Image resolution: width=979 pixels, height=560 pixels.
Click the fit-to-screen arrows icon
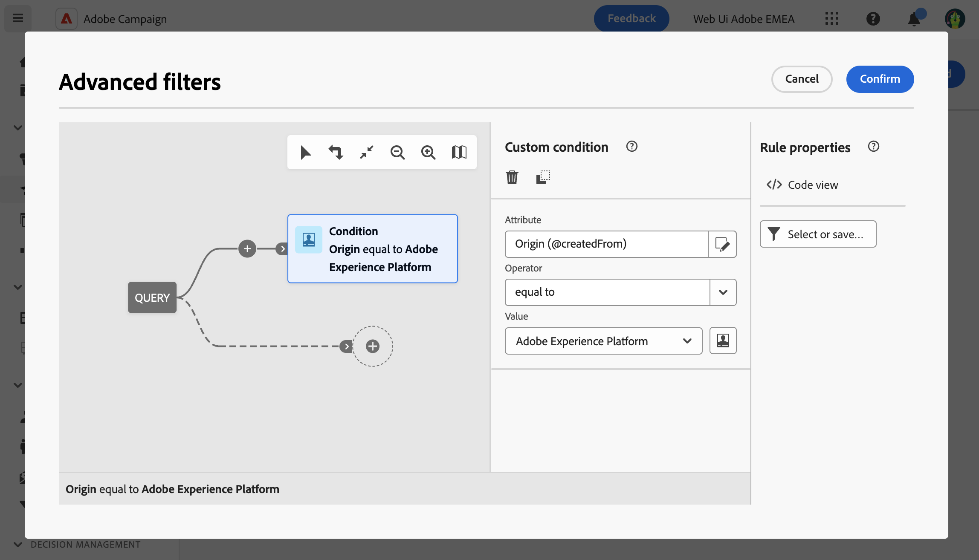coord(367,152)
